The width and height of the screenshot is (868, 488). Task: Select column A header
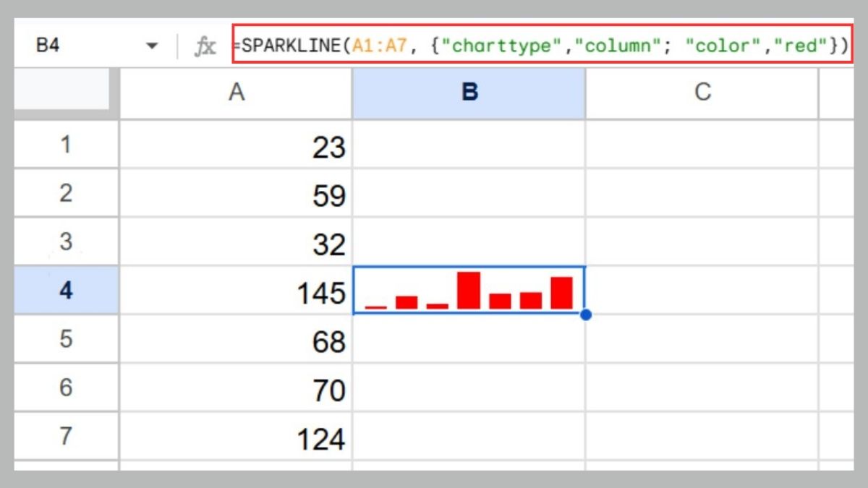(x=237, y=92)
